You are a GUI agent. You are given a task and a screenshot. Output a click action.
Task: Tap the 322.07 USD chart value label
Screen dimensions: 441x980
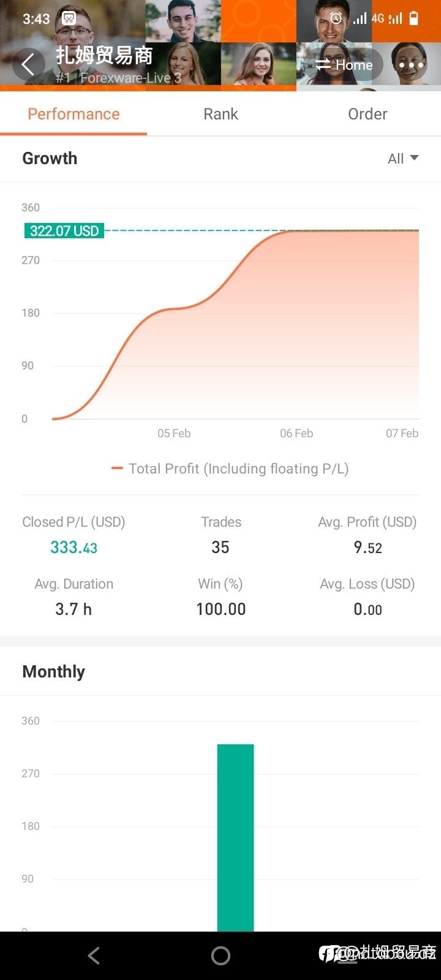(x=64, y=231)
